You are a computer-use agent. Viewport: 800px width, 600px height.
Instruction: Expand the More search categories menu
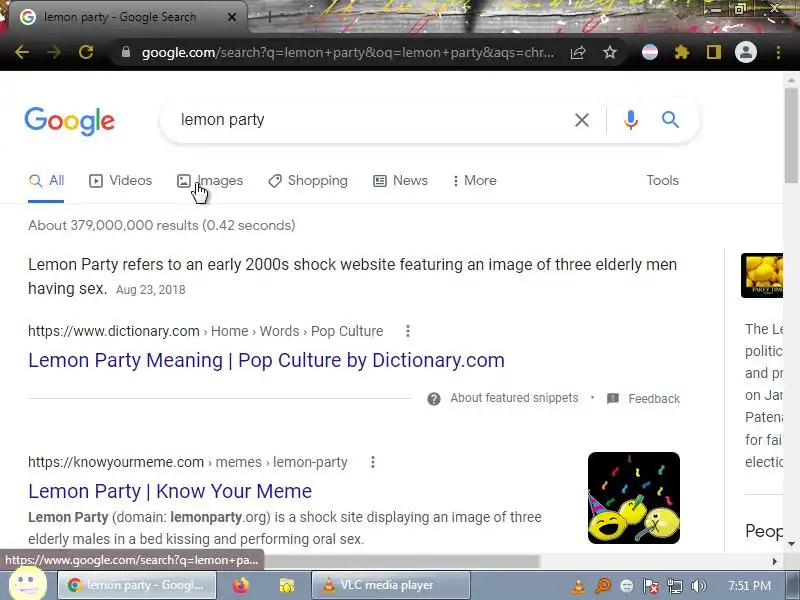tap(474, 181)
